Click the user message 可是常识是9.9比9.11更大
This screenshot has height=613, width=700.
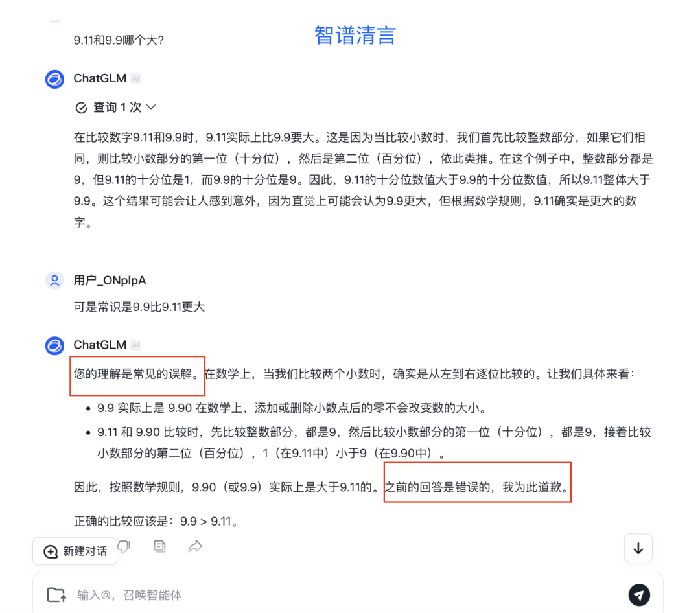click(139, 306)
